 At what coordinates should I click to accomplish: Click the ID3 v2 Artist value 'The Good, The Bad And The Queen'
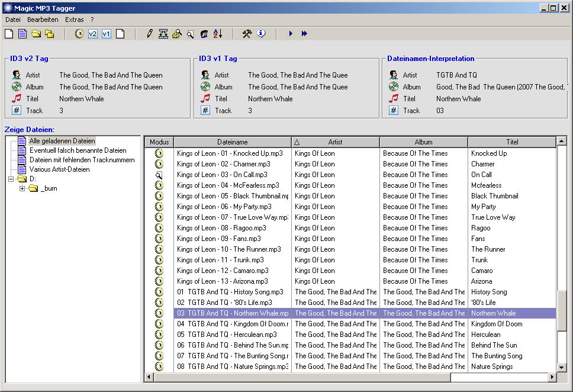[x=111, y=75]
